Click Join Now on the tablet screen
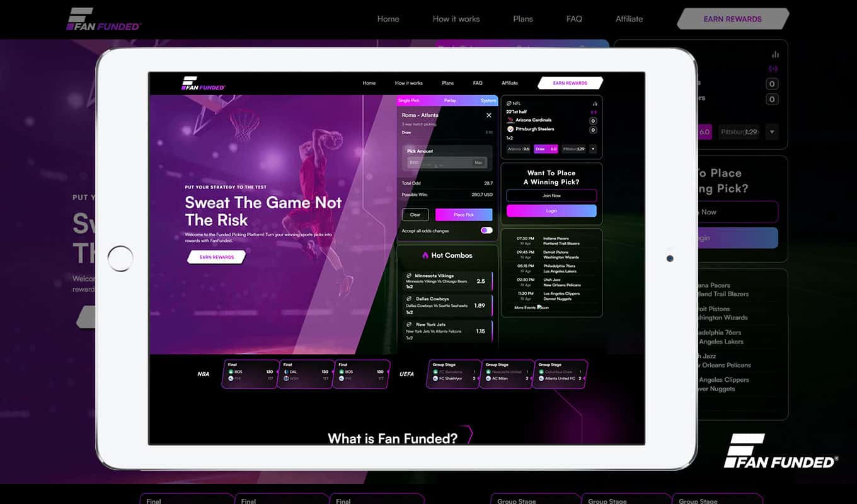This screenshot has height=504, width=857. tap(551, 196)
